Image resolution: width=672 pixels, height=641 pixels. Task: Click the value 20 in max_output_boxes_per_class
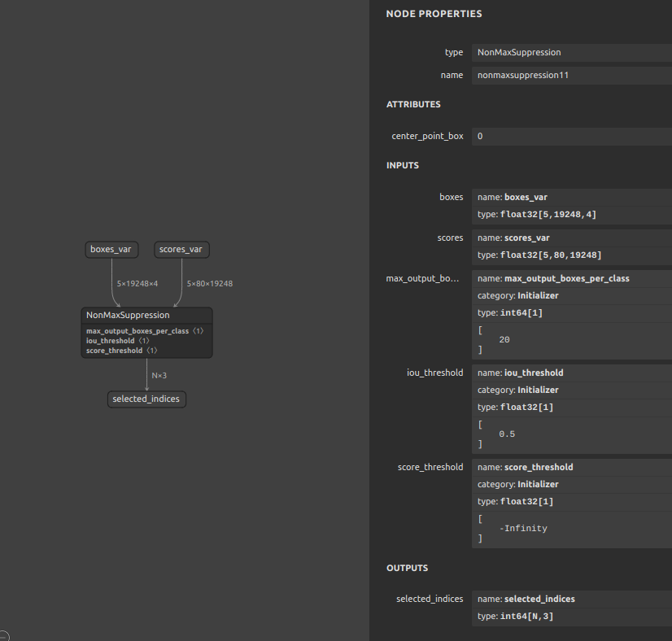504,340
